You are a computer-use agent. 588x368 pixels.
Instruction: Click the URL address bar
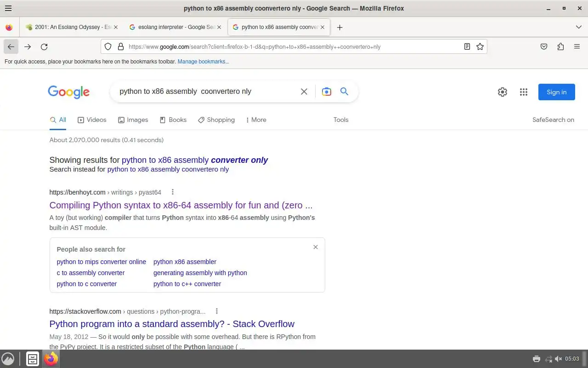tap(294, 46)
